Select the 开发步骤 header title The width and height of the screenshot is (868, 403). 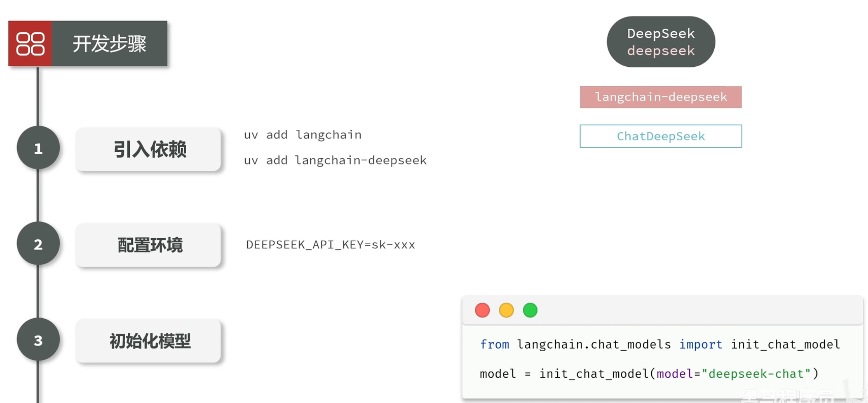click(110, 44)
